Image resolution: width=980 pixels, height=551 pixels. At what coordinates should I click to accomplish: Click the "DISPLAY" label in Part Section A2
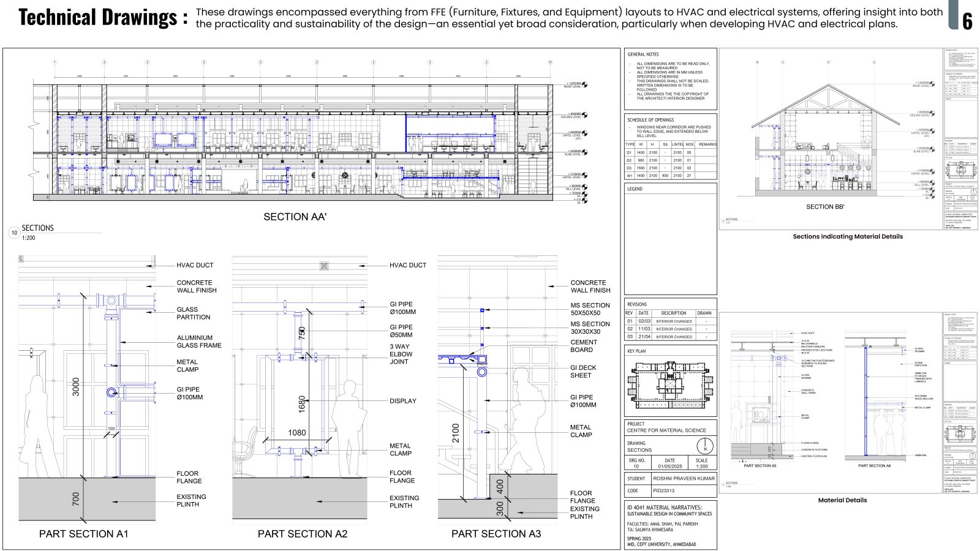click(403, 401)
